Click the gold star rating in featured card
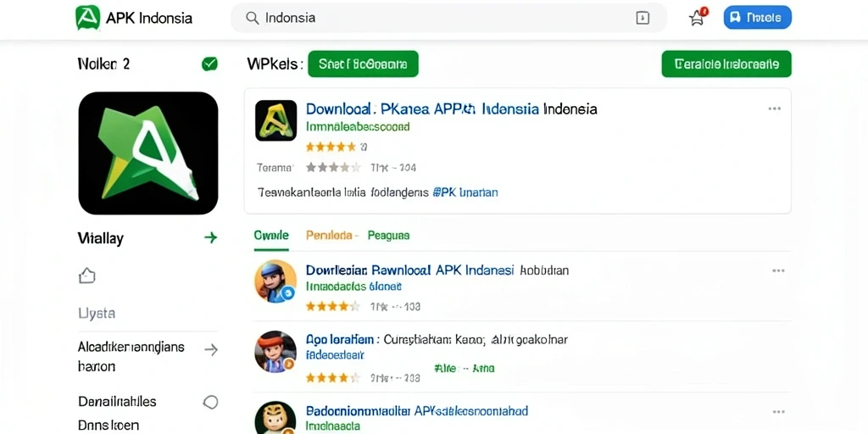This screenshot has width=868, height=434. [x=331, y=147]
